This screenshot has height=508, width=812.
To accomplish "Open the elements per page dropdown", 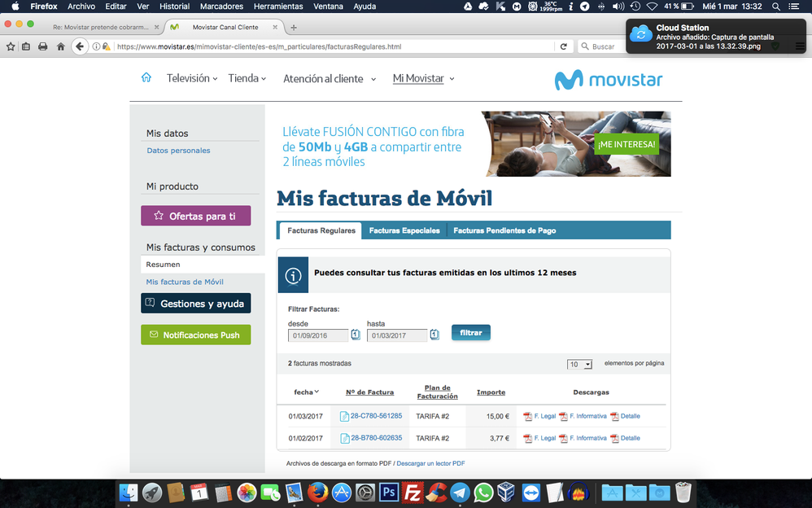I will coord(579,364).
